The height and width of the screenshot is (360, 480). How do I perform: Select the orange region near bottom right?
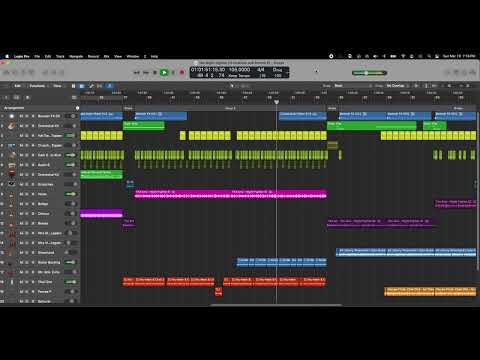pos(430,291)
